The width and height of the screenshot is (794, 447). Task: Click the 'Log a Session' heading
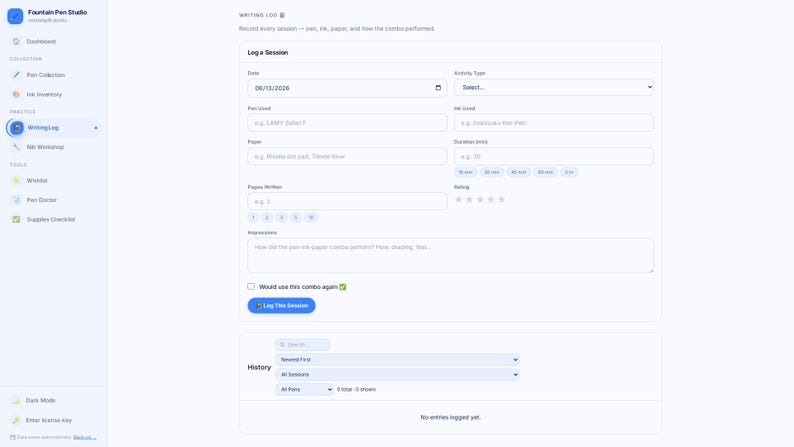[268, 52]
